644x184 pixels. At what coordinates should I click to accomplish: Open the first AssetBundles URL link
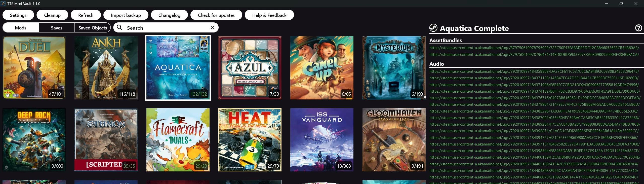(x=534, y=48)
